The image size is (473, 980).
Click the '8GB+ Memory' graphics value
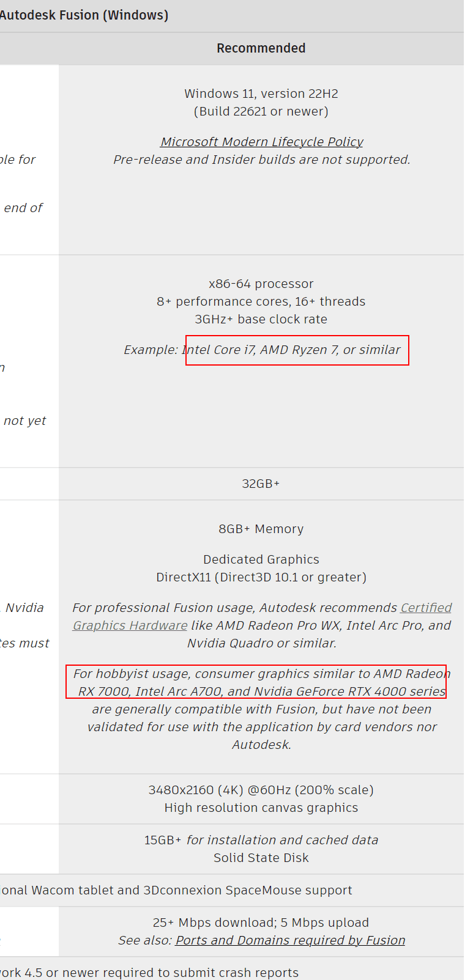coord(261,529)
